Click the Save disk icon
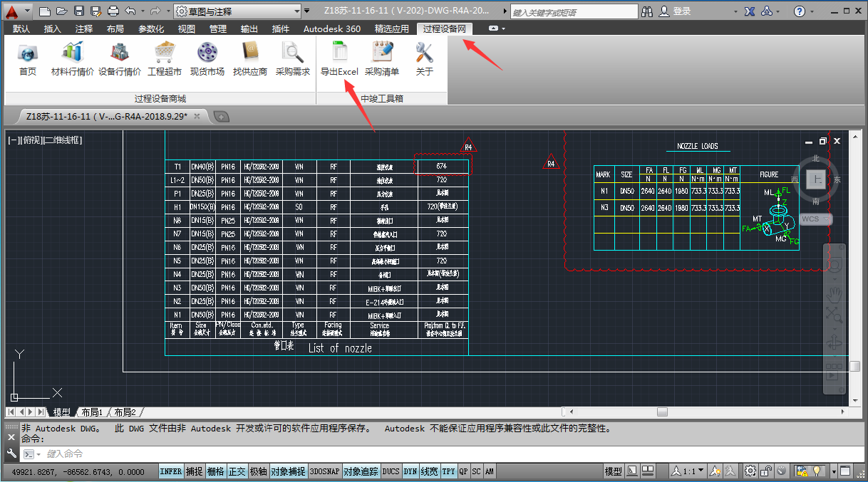Viewport: 868px width, 482px height. click(x=78, y=11)
